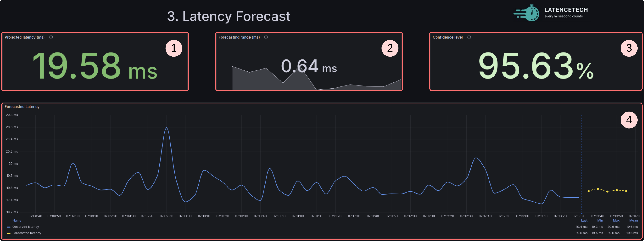Click yellow Forecasted latency color swatch
Image resolution: width=644 pixels, height=241 pixels.
pyautogui.click(x=9, y=233)
